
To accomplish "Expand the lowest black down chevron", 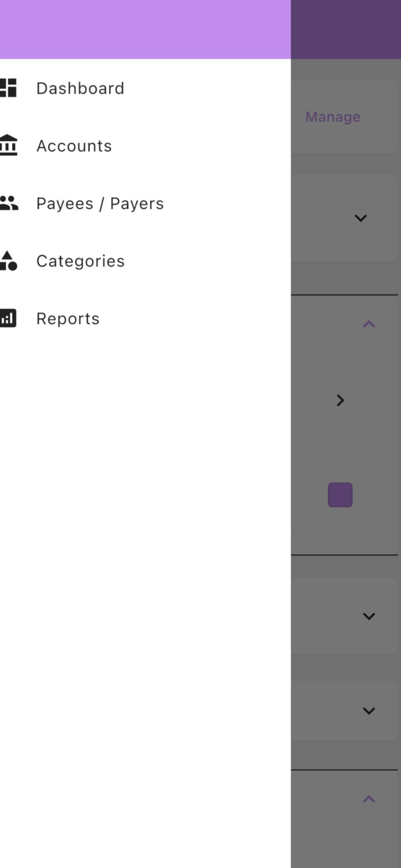I will 369,711.
